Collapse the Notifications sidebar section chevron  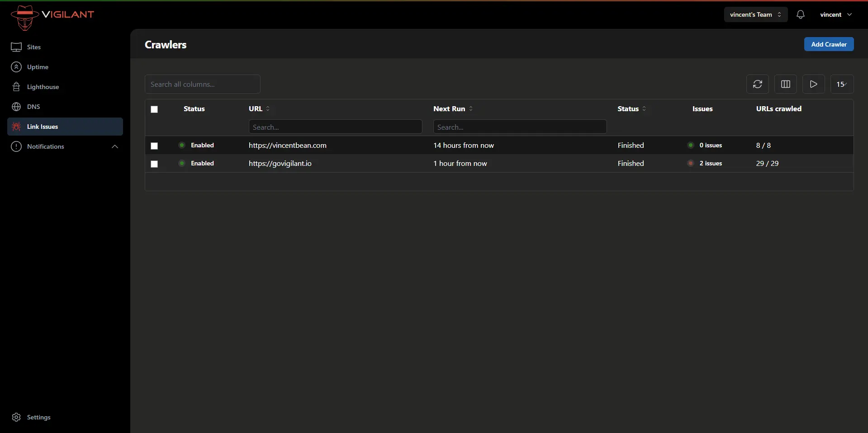point(115,146)
